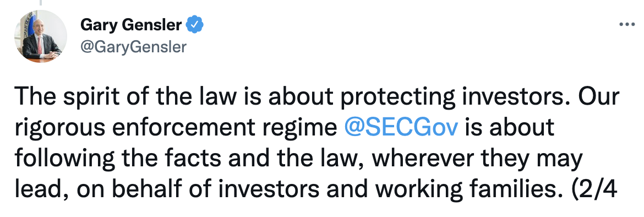The image size is (644, 217).
Task: Open the @SECGov mention link
Action: (x=401, y=128)
